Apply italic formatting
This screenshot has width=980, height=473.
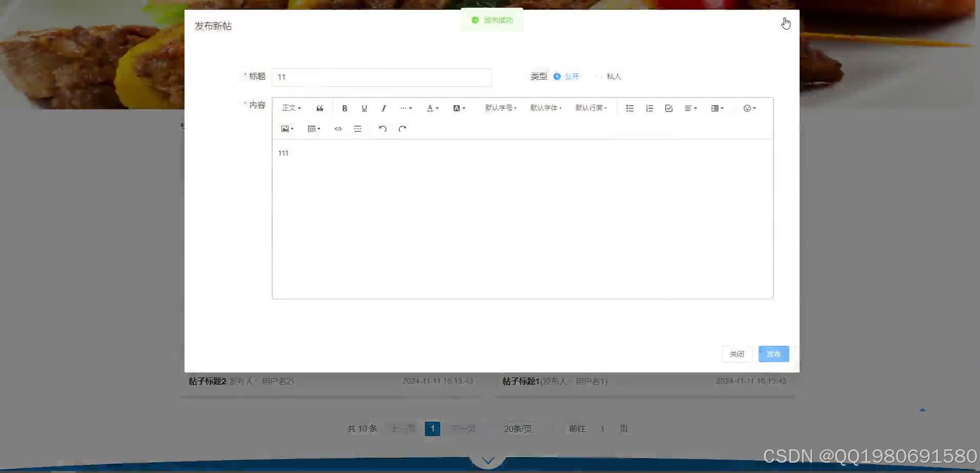pos(383,108)
